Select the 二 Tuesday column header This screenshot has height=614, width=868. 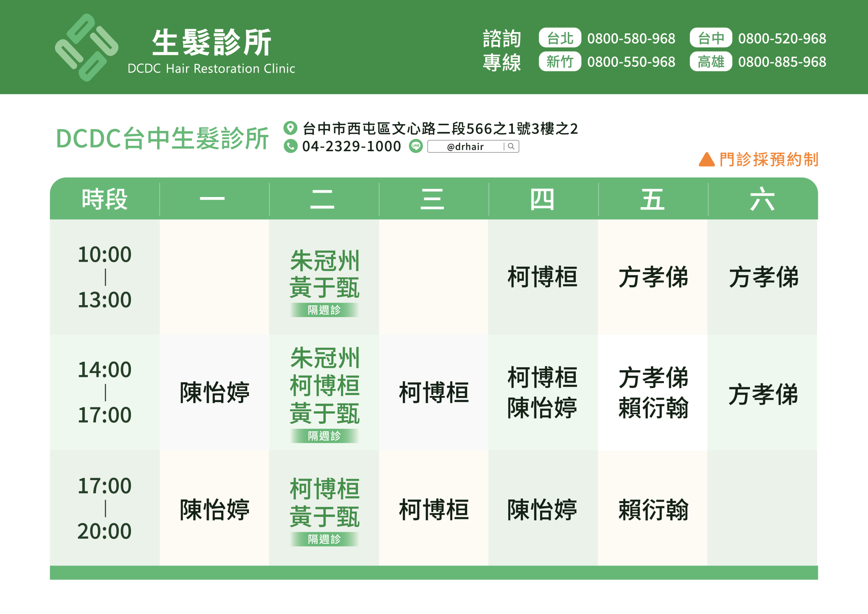(322, 199)
